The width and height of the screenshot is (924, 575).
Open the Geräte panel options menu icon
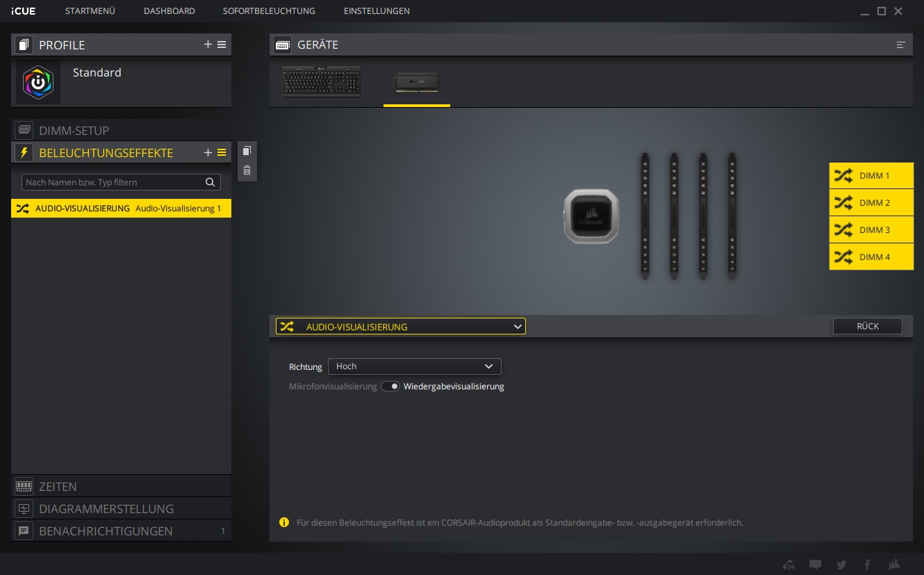900,44
